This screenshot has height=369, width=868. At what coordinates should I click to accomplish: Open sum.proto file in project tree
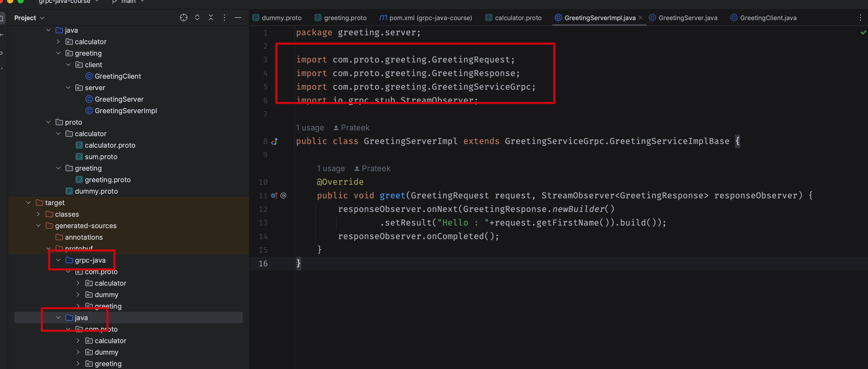point(101,157)
